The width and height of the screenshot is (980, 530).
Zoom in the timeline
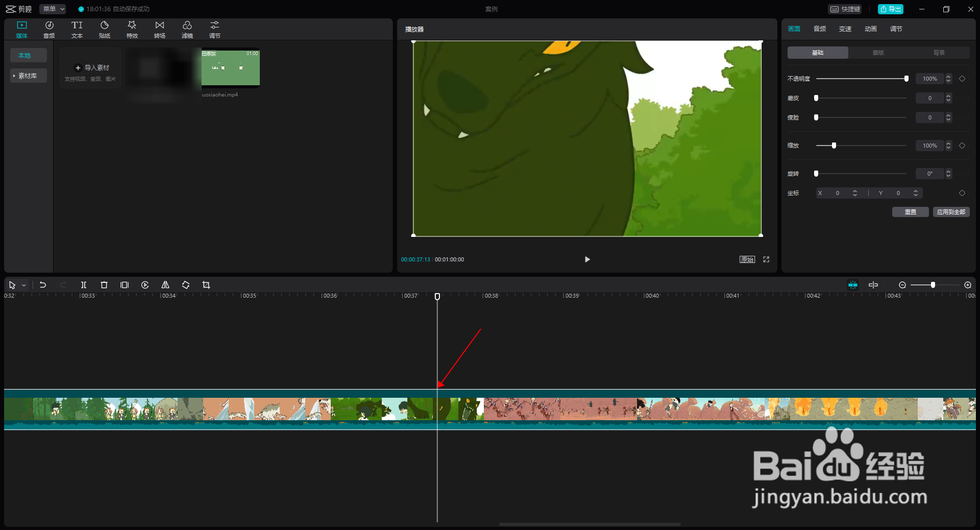(968, 285)
